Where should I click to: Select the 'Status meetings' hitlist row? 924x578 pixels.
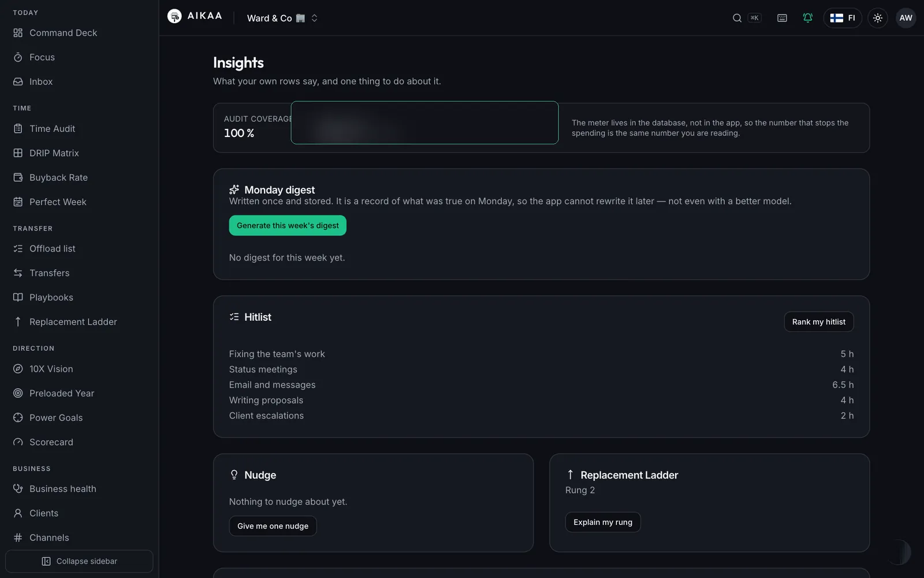(541, 369)
